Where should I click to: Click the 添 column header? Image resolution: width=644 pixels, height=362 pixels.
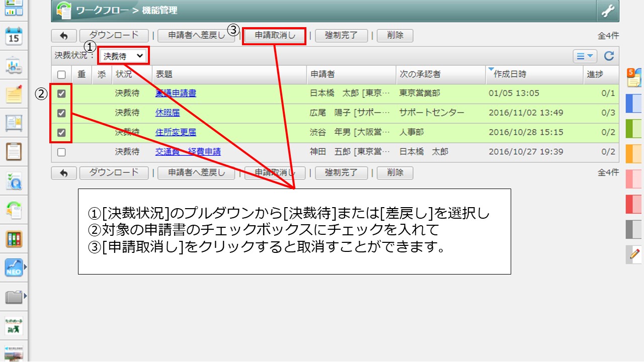coord(102,74)
